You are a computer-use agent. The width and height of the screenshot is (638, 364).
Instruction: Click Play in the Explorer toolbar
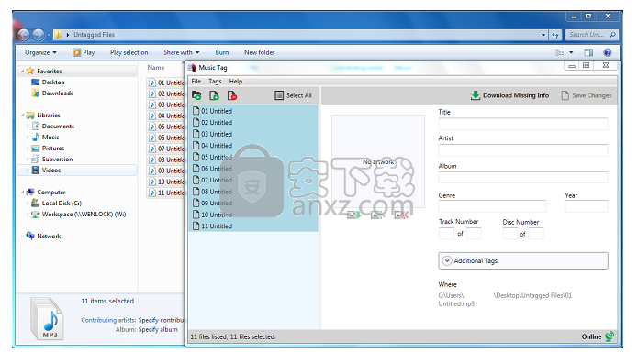click(x=84, y=52)
